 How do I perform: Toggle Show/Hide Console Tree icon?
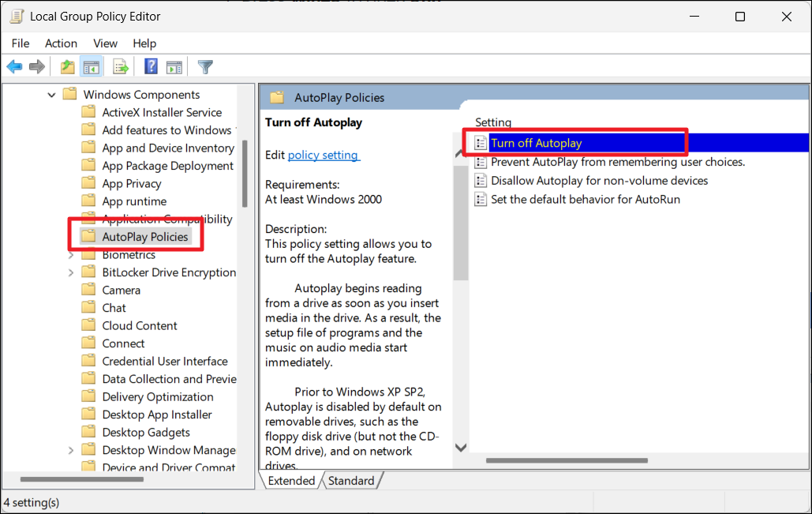[92, 67]
